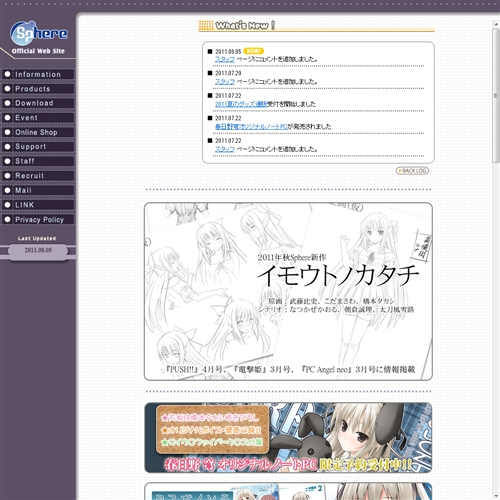Open staff link in the last 2011.07.22 entry
This screenshot has height=500, width=500.
[225, 149]
